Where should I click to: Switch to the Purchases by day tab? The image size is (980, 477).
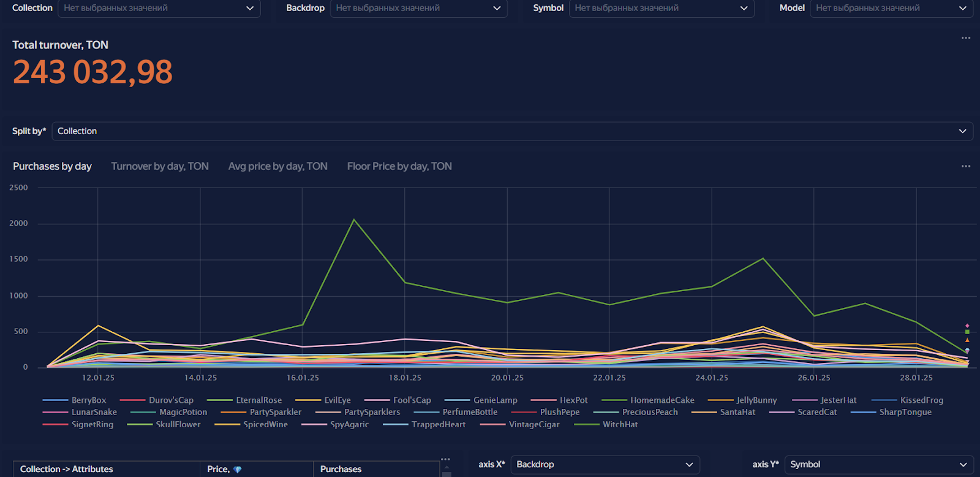click(x=52, y=166)
